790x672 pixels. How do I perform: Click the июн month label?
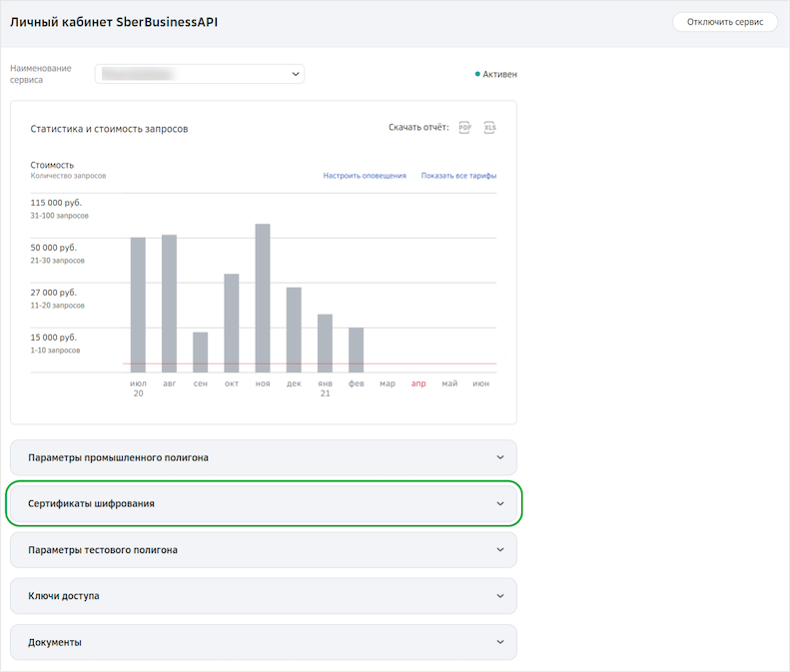tap(481, 383)
